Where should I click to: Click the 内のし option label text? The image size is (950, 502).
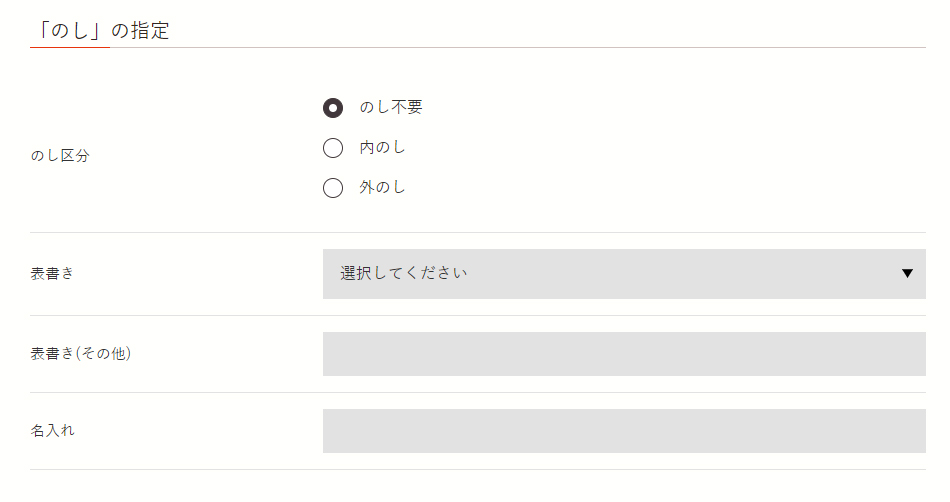point(383,148)
